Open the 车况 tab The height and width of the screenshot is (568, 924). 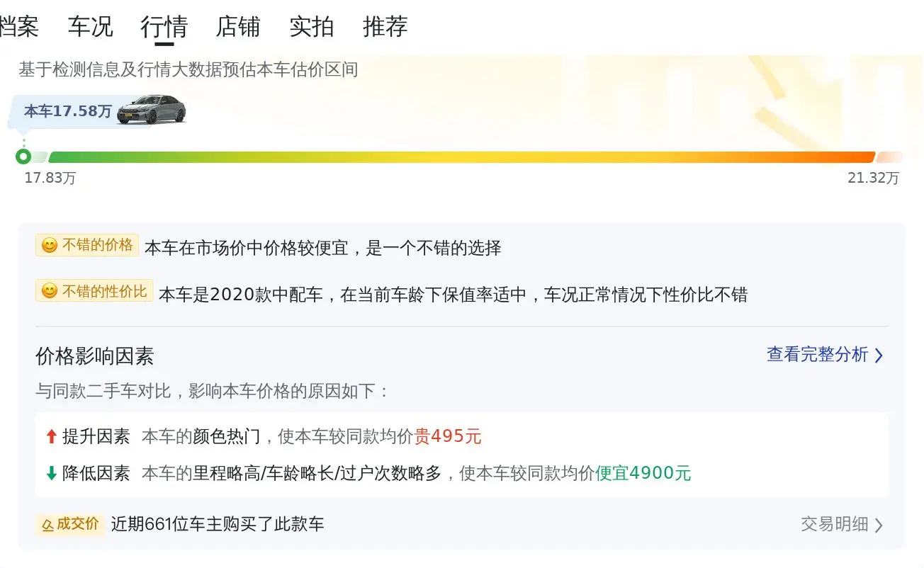[90, 27]
